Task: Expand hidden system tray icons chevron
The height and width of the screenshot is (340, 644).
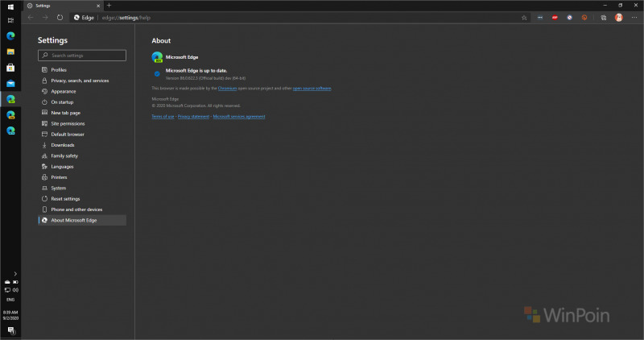Action: (x=15, y=274)
